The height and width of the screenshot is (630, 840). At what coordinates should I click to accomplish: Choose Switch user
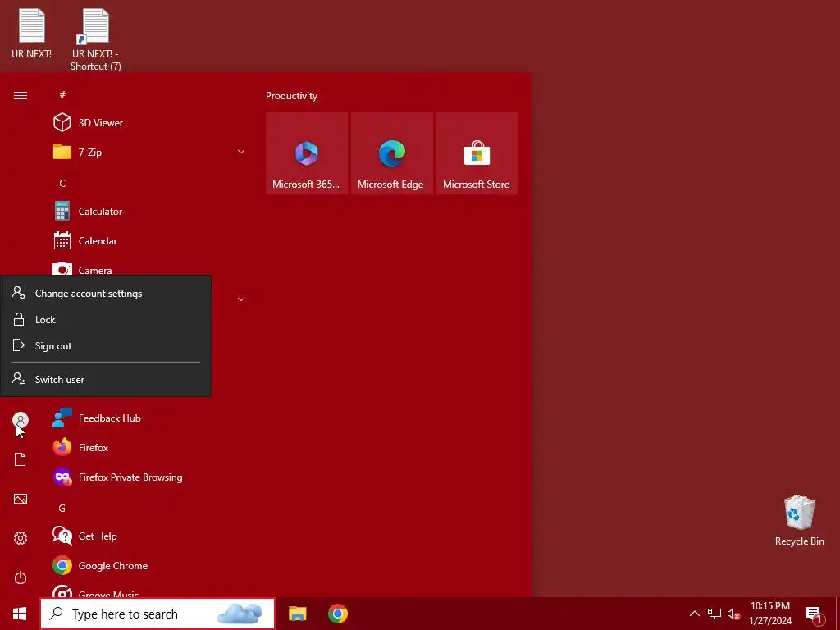pyautogui.click(x=106, y=379)
